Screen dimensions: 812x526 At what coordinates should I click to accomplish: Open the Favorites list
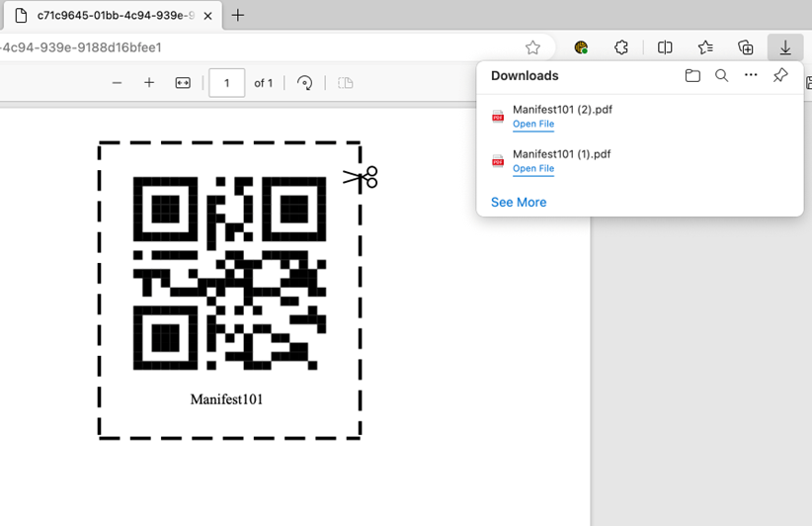tap(704, 47)
